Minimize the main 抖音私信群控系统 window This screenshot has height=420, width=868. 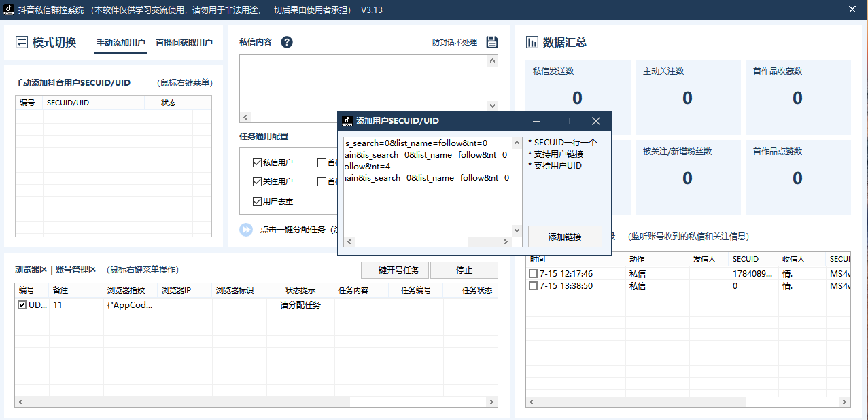click(x=826, y=10)
